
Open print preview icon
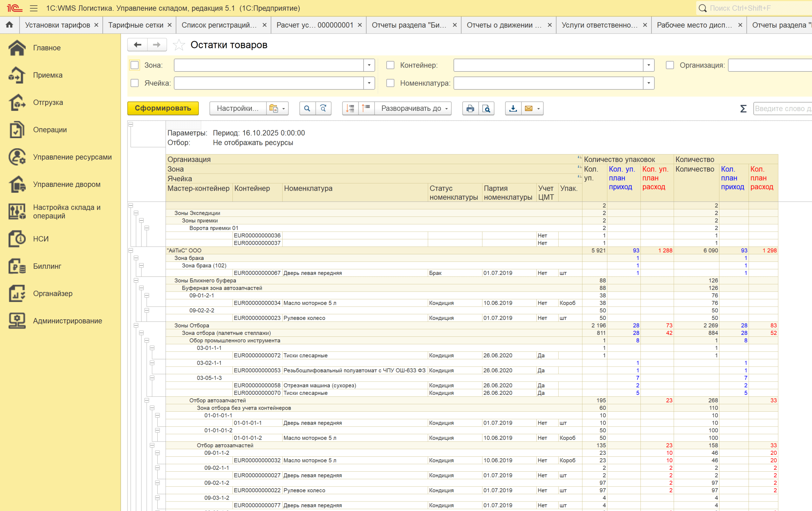[486, 108]
